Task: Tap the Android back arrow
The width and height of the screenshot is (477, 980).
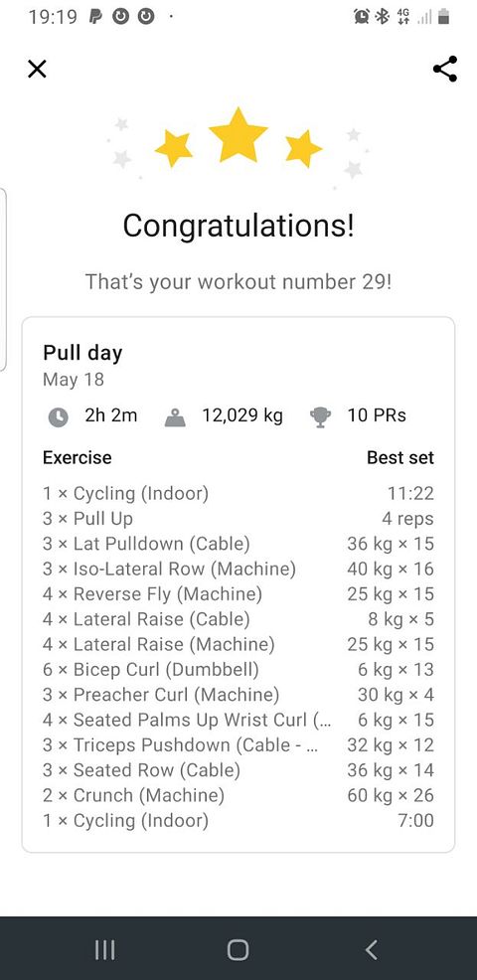Action: [372, 950]
